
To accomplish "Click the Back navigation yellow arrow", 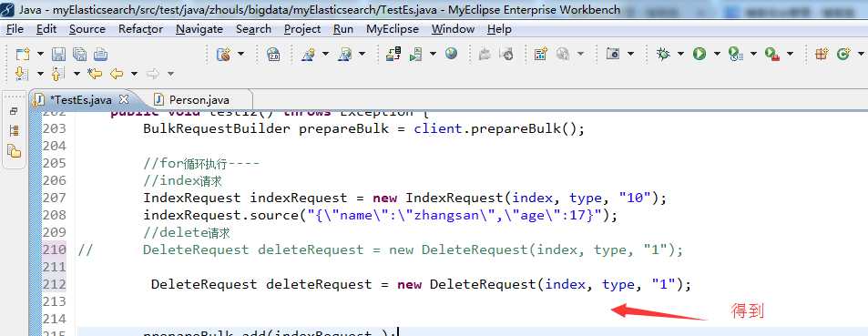I will click(x=117, y=73).
